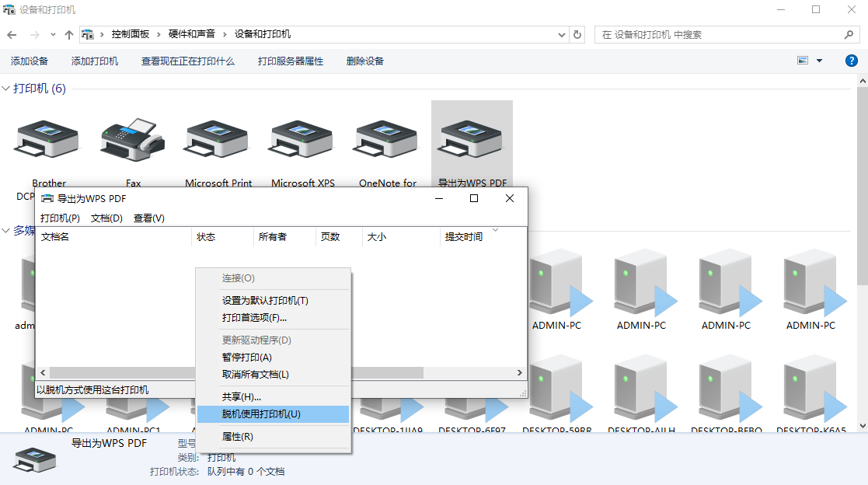
Task: Collapse the 打印机 (6) section
Action: pos(7,89)
